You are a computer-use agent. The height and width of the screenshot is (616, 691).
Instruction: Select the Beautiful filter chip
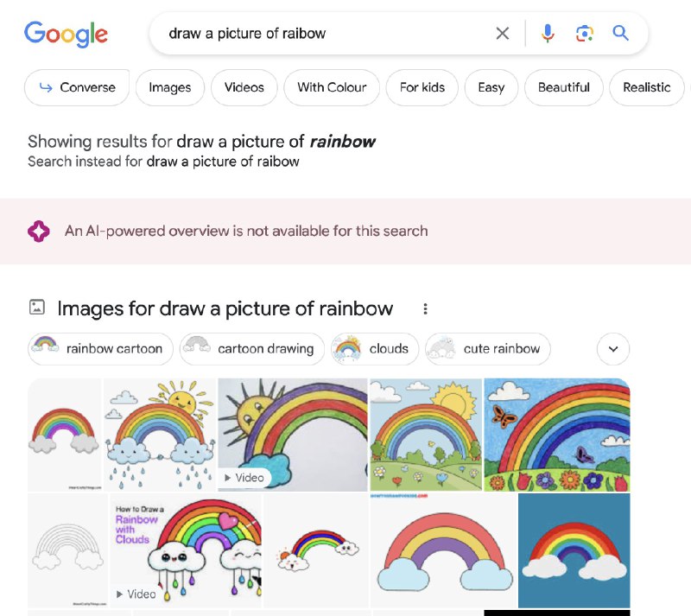[x=564, y=87]
